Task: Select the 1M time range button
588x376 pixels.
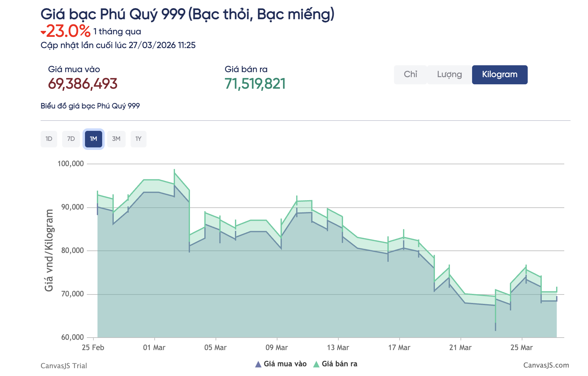Action: pyautogui.click(x=93, y=139)
